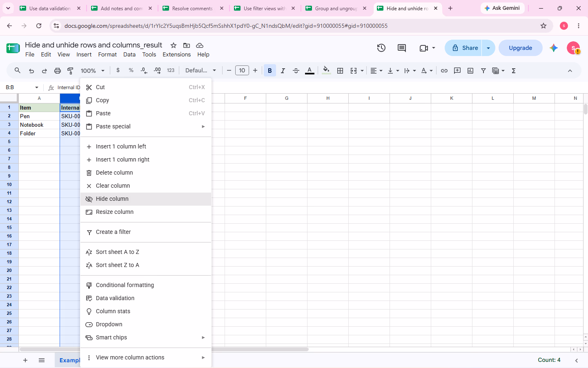Open the borders icon in toolbar
Screen dimensions: 588x368
coord(340,71)
